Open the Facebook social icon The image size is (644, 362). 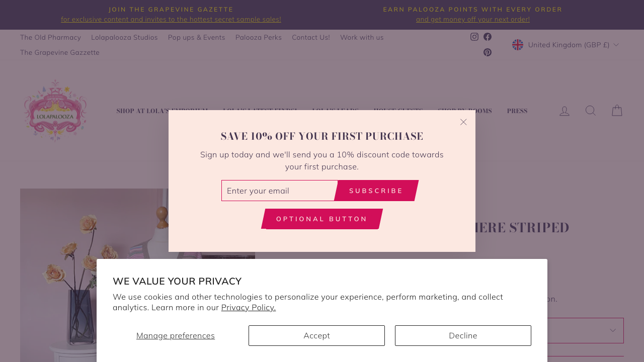coord(487,37)
